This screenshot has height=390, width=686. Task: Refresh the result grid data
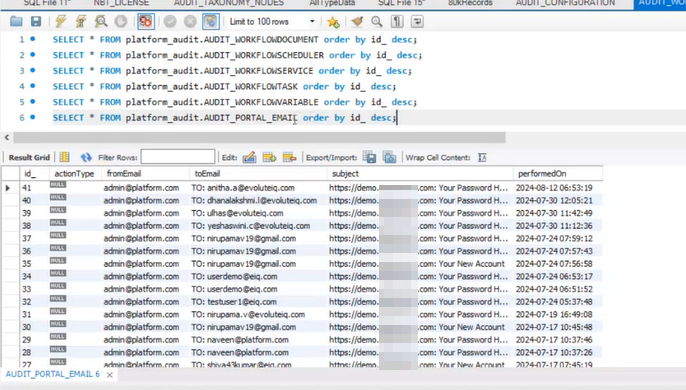(x=86, y=157)
